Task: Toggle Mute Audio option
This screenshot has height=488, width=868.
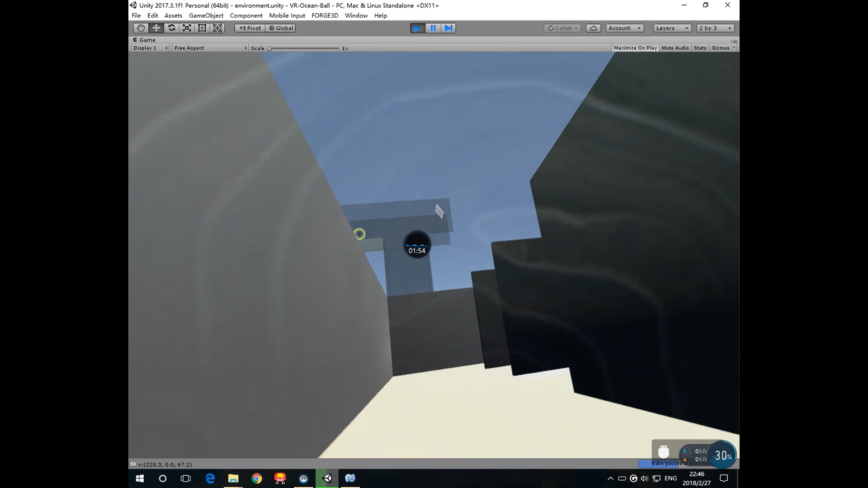Action: (x=675, y=48)
